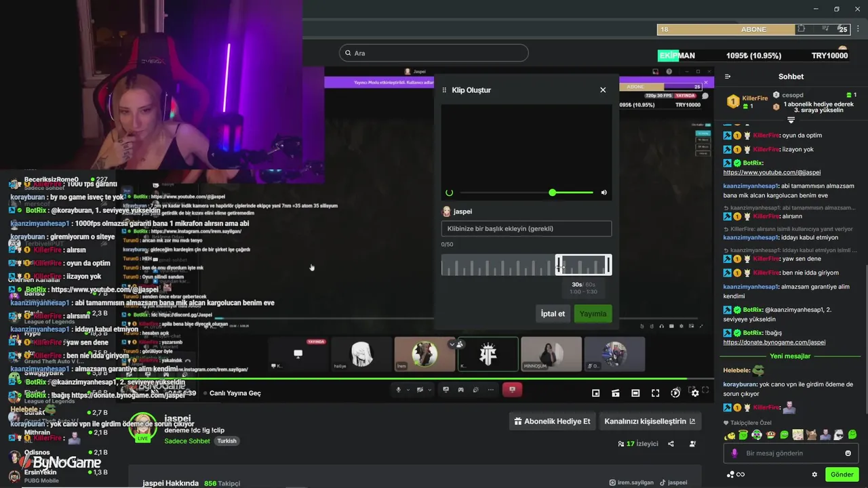
Task: Open the donate.bynogame.com/jaspei chat link
Action: click(x=774, y=342)
